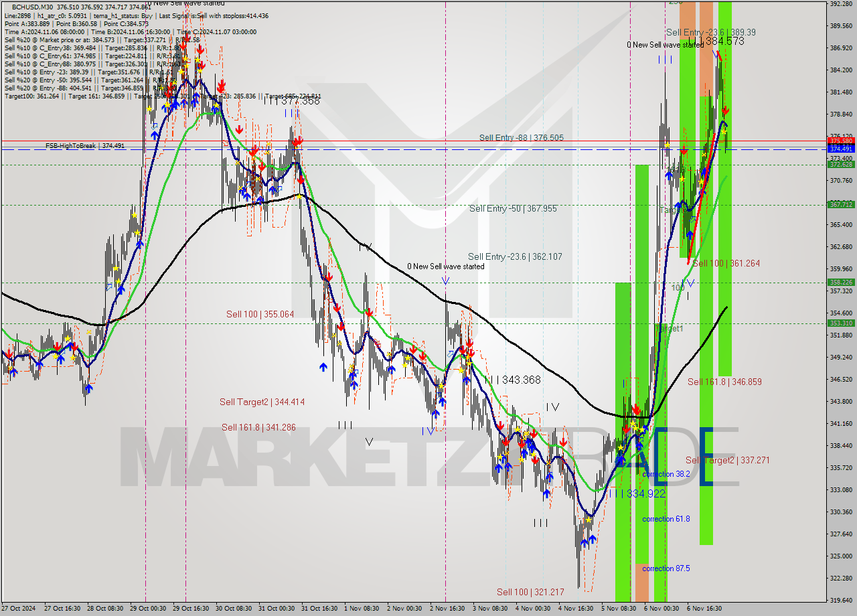Select the 'Sell Entry -23.6 | 362.107' label
The height and width of the screenshot is (616, 857).
click(x=515, y=256)
